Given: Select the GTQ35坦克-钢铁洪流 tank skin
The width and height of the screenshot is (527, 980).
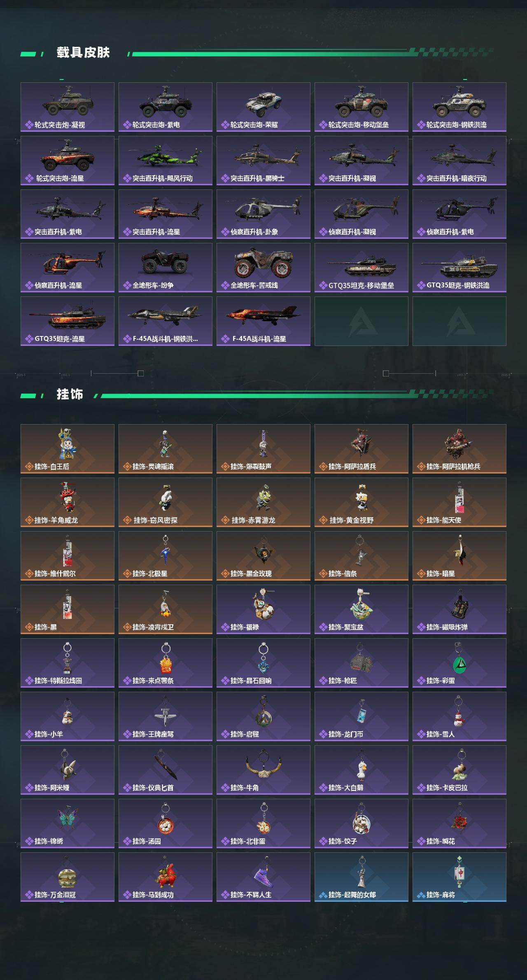Looking at the screenshot, I should point(459,268).
